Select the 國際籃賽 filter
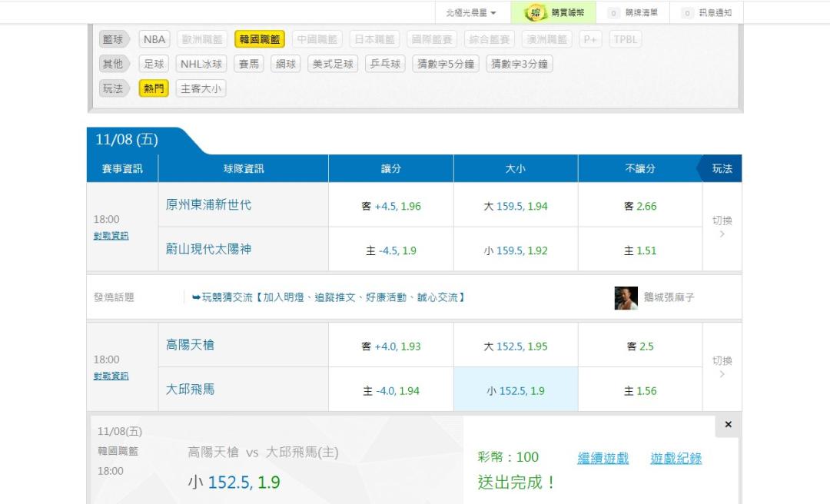 click(x=432, y=39)
